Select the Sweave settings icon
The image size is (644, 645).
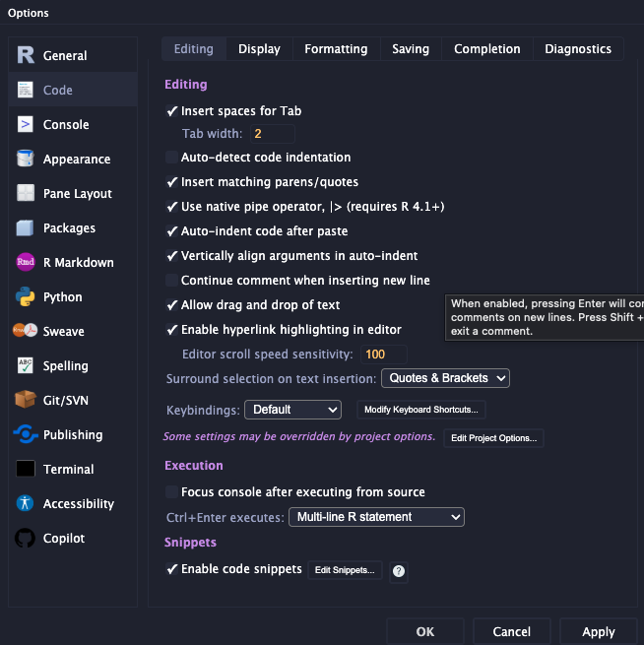click(26, 332)
